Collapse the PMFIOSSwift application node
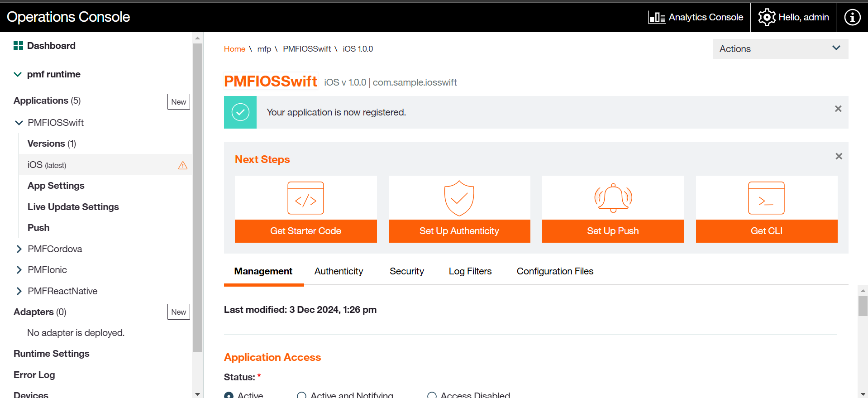The height and width of the screenshot is (398, 868). [x=19, y=123]
